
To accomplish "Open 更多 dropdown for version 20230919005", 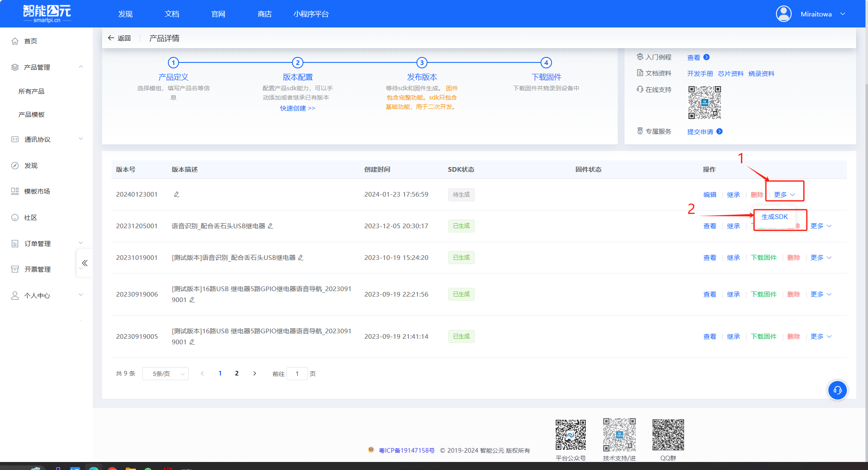I will coord(821,336).
